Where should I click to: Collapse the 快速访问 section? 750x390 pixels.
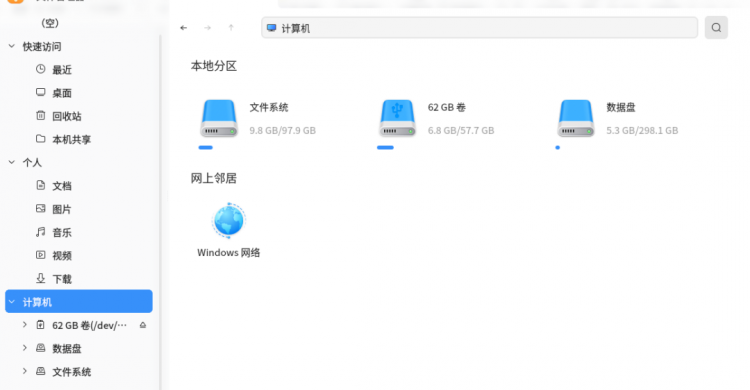[12, 46]
